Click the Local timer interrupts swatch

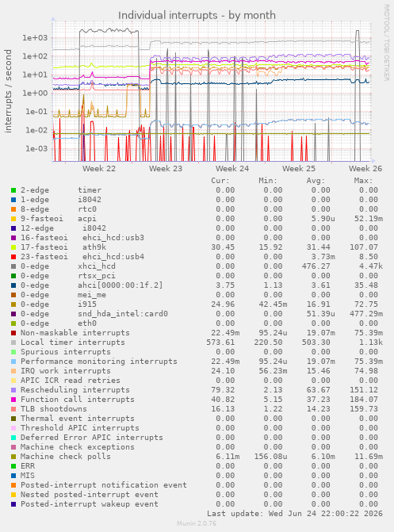coord(13,343)
